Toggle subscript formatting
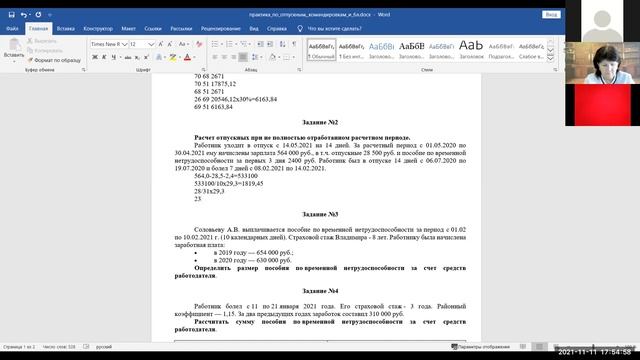 (137, 58)
